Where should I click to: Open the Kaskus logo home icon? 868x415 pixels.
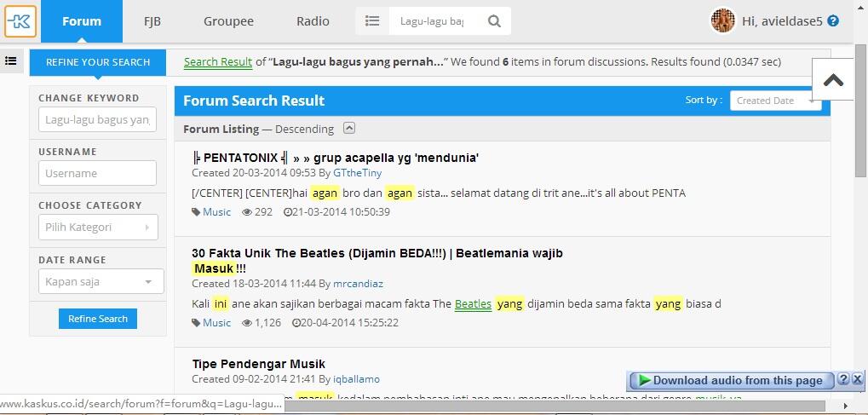coord(20,21)
